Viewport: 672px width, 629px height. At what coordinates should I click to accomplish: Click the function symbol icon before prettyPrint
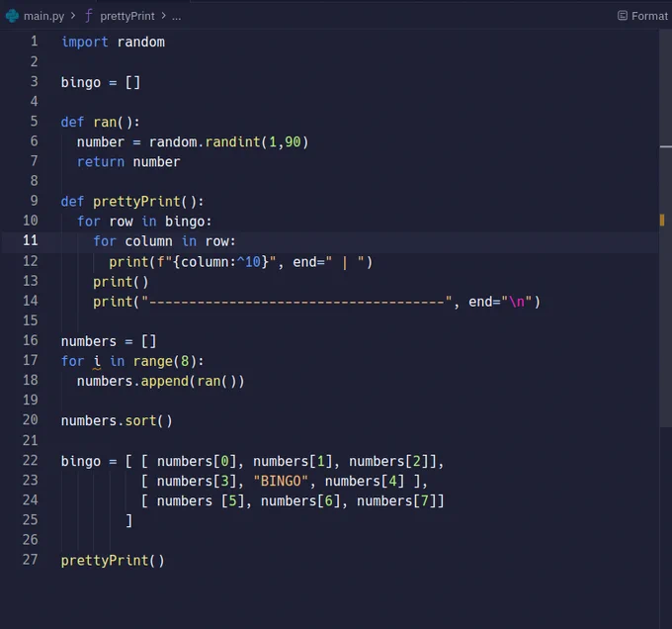pos(88,16)
